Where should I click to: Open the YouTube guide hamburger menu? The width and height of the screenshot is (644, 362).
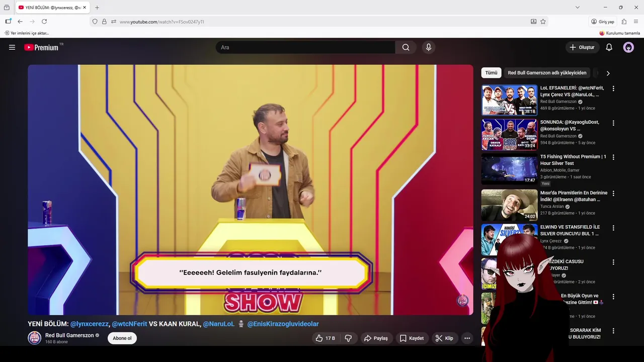coord(12,47)
